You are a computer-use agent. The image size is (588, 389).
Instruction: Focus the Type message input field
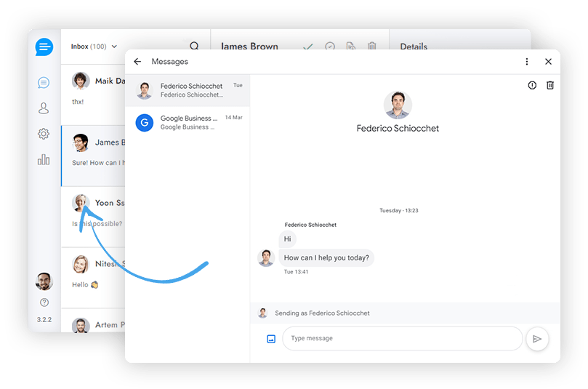[x=402, y=338]
